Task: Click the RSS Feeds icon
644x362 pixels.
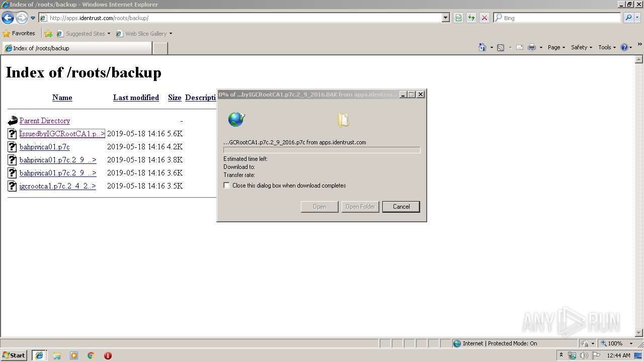Action: 501,47
